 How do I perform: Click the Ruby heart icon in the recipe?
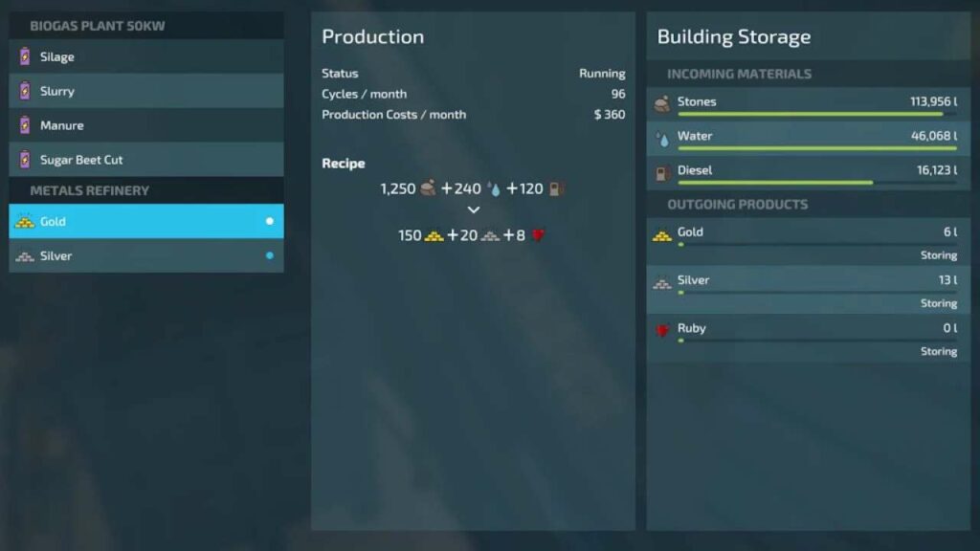537,234
